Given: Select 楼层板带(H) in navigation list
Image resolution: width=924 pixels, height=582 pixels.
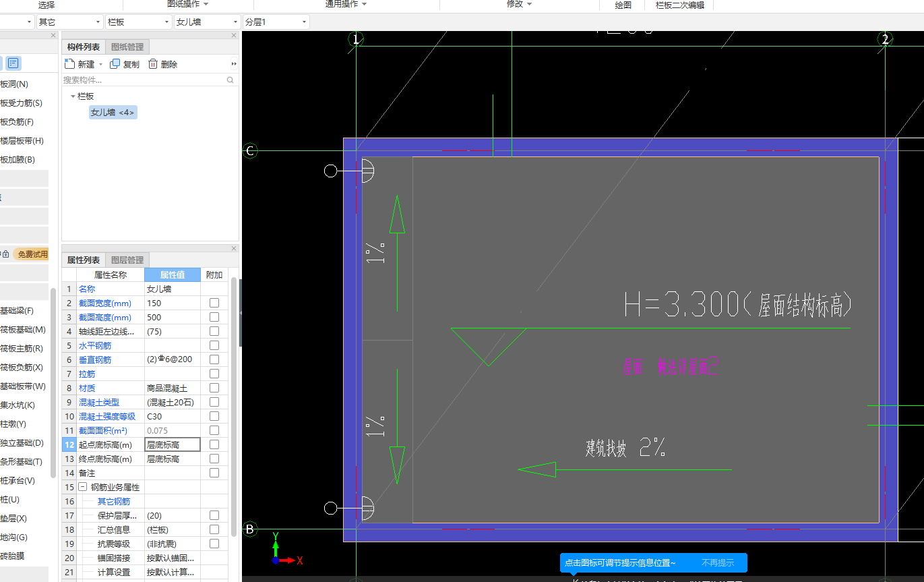Looking at the screenshot, I should (22, 141).
